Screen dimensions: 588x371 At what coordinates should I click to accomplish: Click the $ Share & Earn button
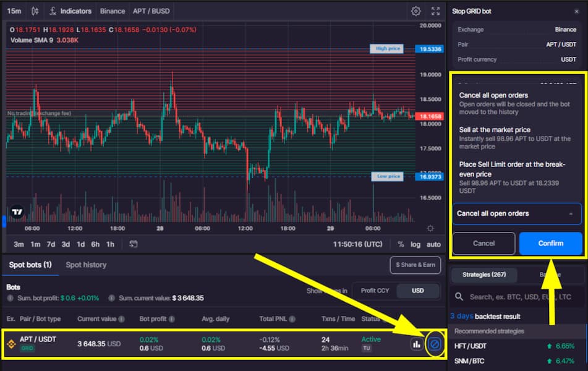[415, 265]
